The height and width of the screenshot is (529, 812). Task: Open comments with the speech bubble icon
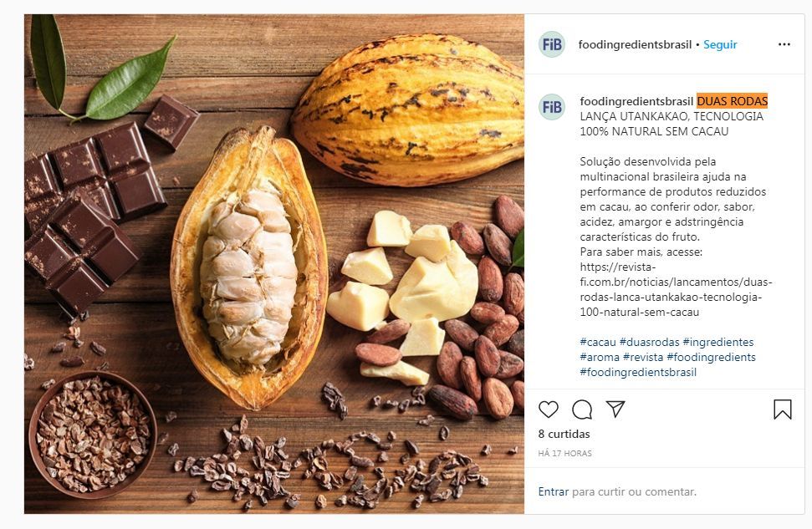tap(582, 409)
